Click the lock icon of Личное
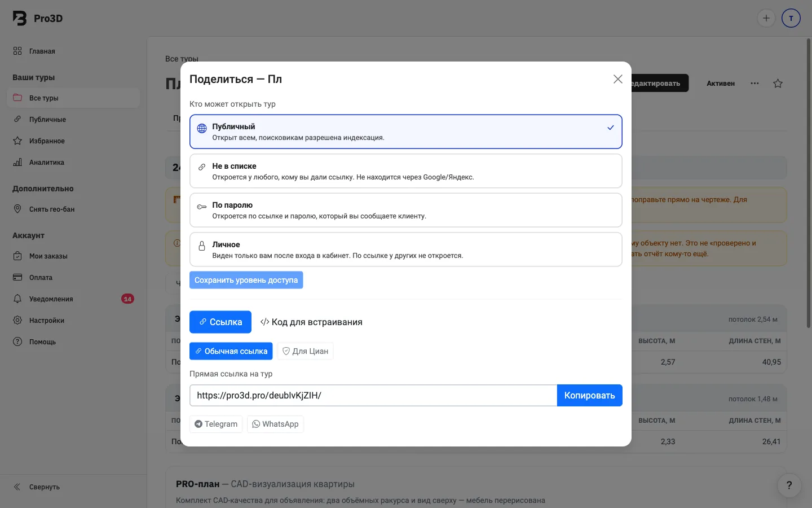The image size is (812, 508). [x=202, y=246]
